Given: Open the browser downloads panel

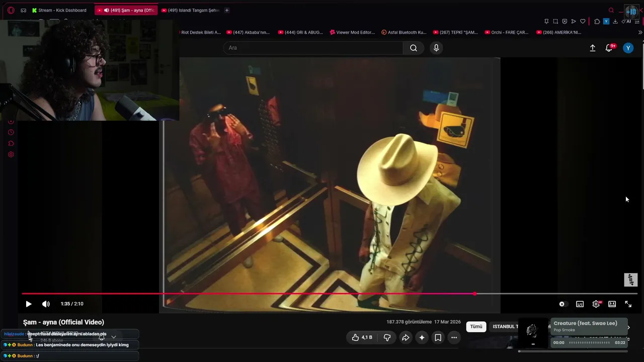Looking at the screenshot, I should pos(615,21).
